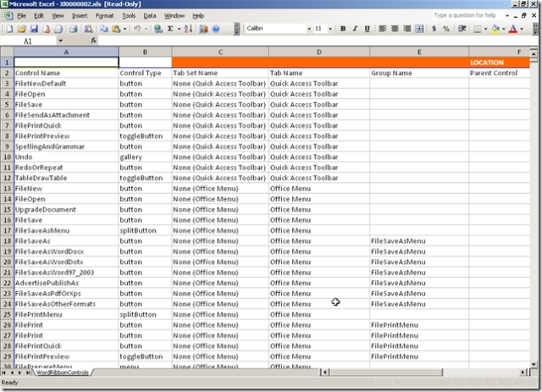Switch to the WordRibbonControls sheet tab

pos(63,373)
